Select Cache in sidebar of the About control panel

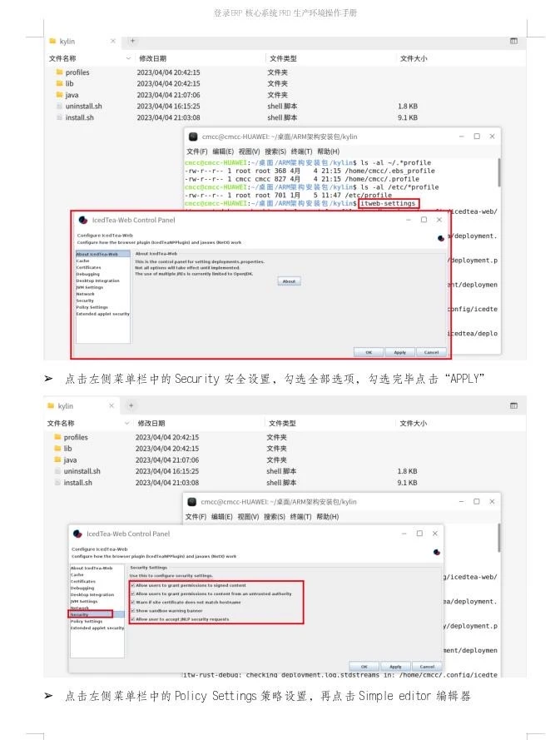click(x=82, y=261)
